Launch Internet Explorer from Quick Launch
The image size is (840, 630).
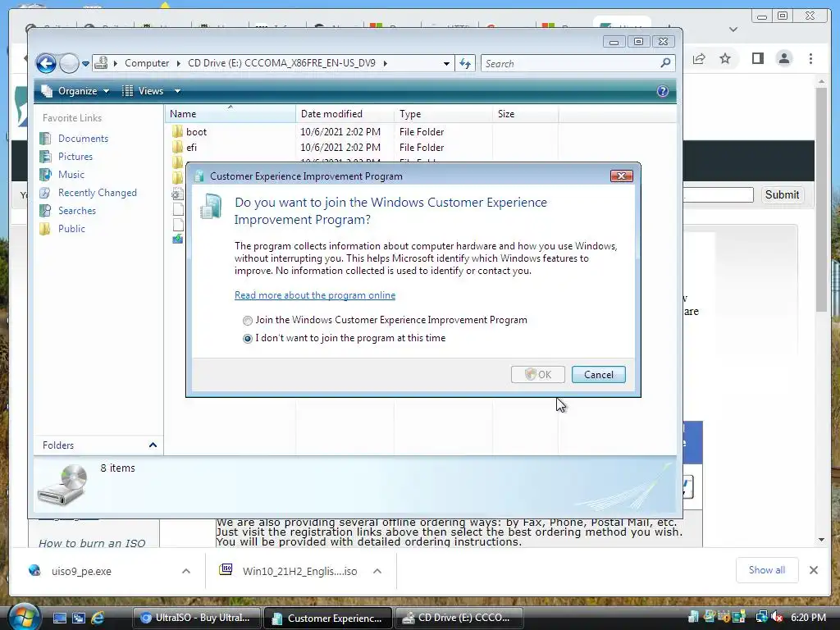98,619
